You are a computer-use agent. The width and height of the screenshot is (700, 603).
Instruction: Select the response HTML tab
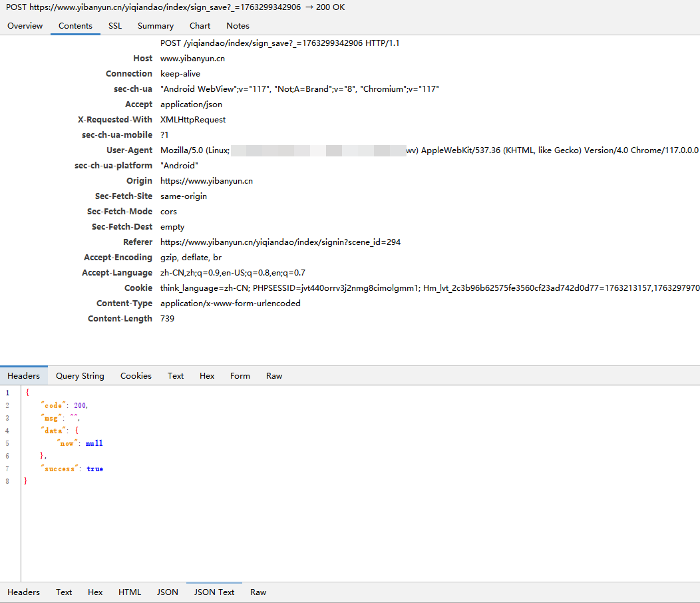click(x=130, y=592)
